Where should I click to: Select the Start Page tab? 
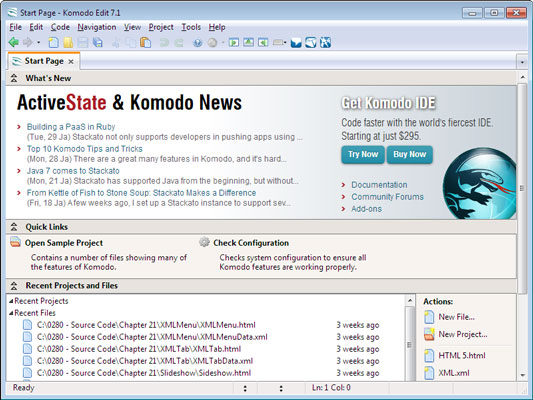coord(44,61)
